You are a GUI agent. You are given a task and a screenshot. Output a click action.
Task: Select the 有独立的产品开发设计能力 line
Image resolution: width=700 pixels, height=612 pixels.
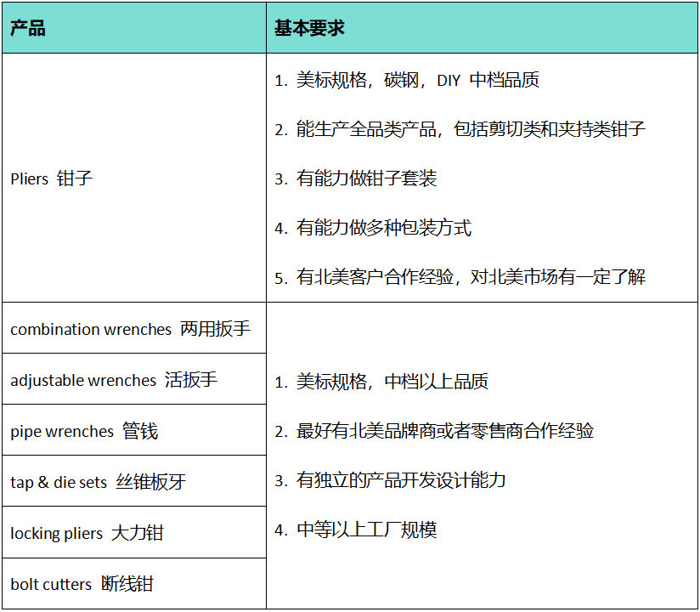(x=390, y=480)
